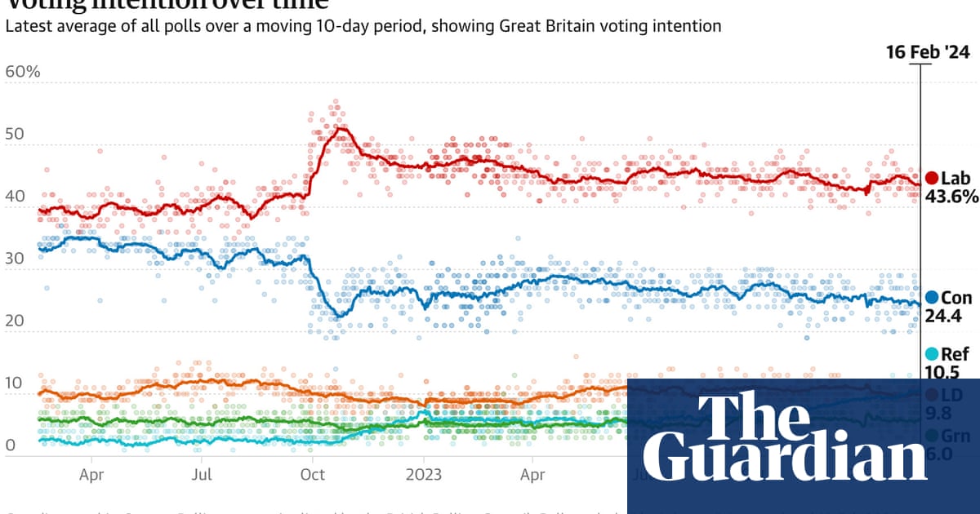Click the Ref party label
980x514 pixels.
(x=955, y=354)
